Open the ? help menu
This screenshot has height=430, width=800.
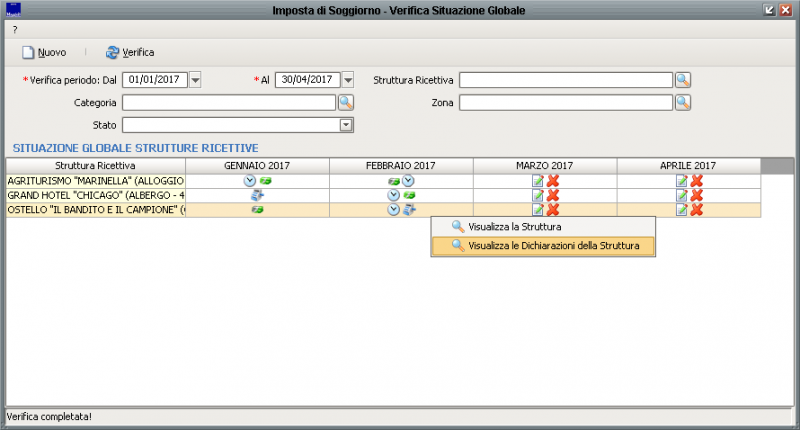click(x=15, y=30)
